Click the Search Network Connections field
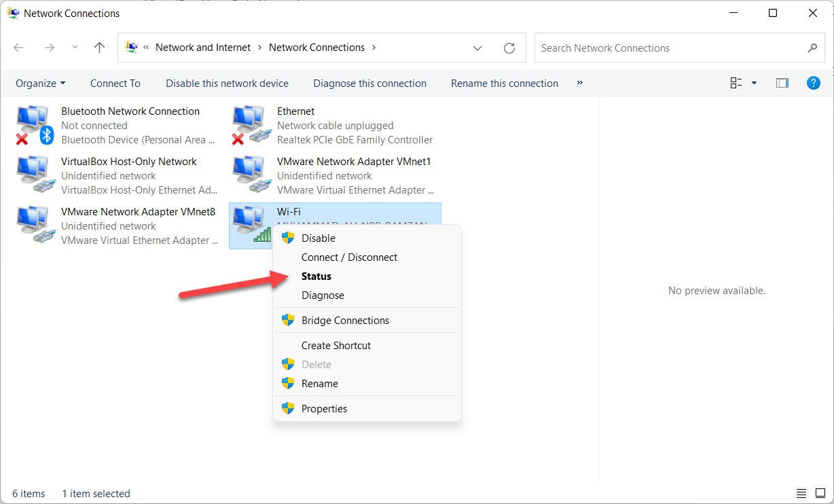Screen dimensions: 834x504 point(669,48)
